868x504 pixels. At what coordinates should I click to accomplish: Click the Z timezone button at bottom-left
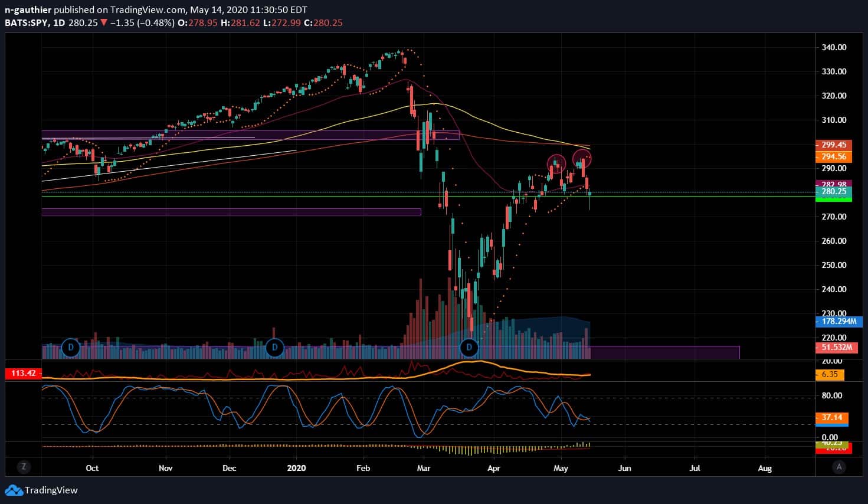click(x=24, y=467)
